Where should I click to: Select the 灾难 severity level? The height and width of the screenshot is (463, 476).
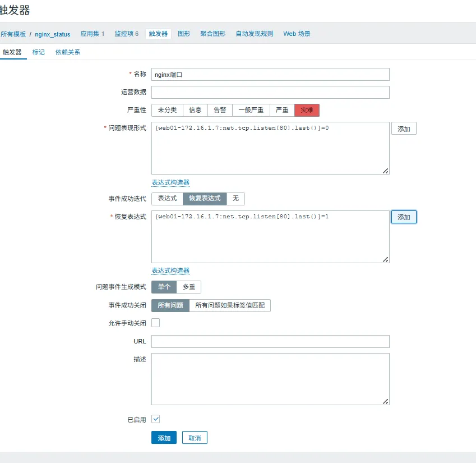307,110
